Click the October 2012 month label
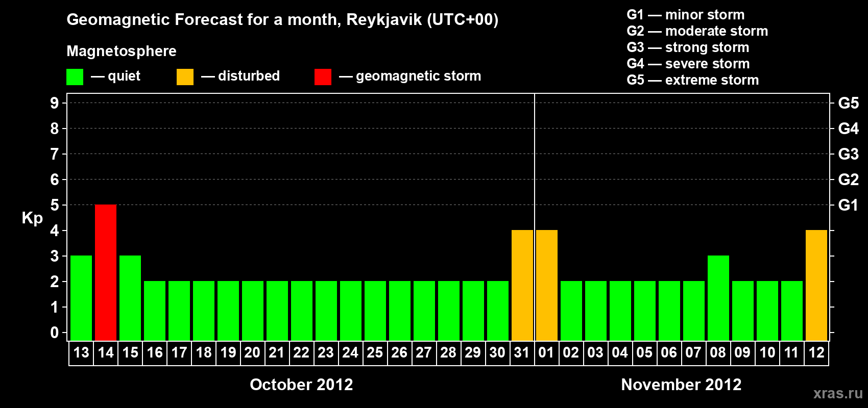This screenshot has width=868, height=408. (x=301, y=385)
